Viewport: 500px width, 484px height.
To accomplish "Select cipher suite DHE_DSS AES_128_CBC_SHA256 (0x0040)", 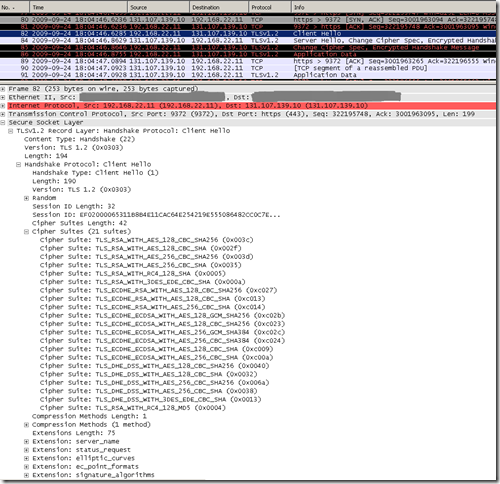I will (x=155, y=366).
